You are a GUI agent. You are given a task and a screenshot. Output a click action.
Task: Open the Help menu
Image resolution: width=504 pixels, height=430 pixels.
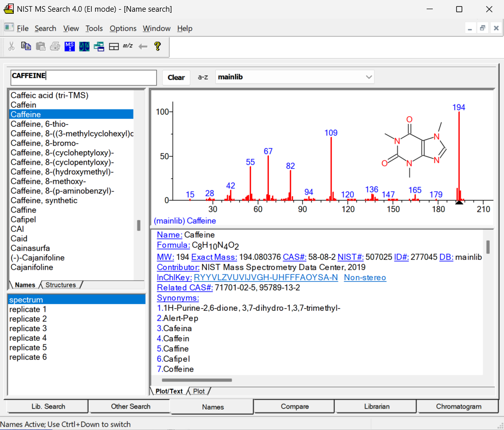tap(184, 29)
